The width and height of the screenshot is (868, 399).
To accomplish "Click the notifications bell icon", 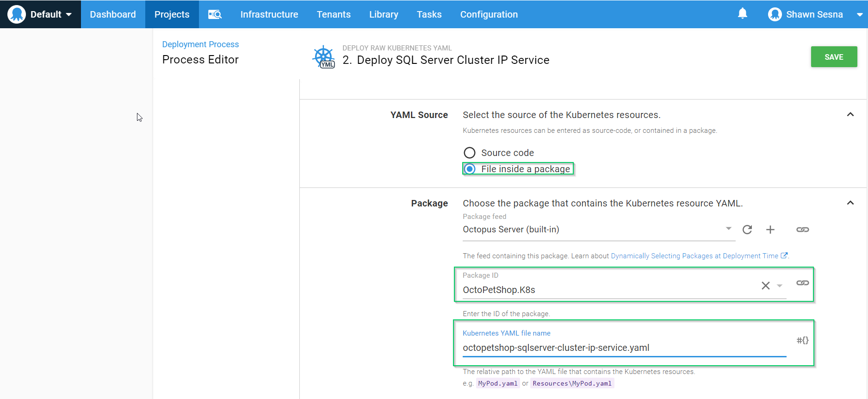I will [x=742, y=14].
